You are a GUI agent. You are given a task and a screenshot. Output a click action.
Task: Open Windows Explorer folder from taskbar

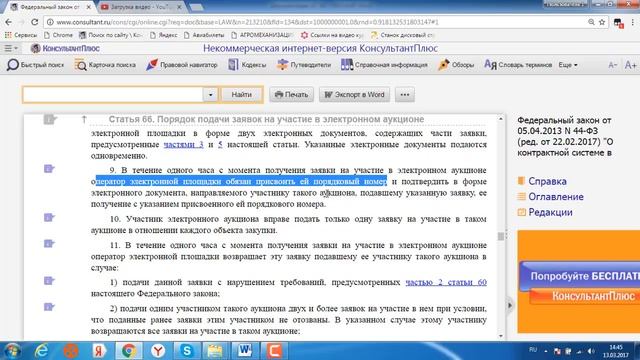[215, 351]
